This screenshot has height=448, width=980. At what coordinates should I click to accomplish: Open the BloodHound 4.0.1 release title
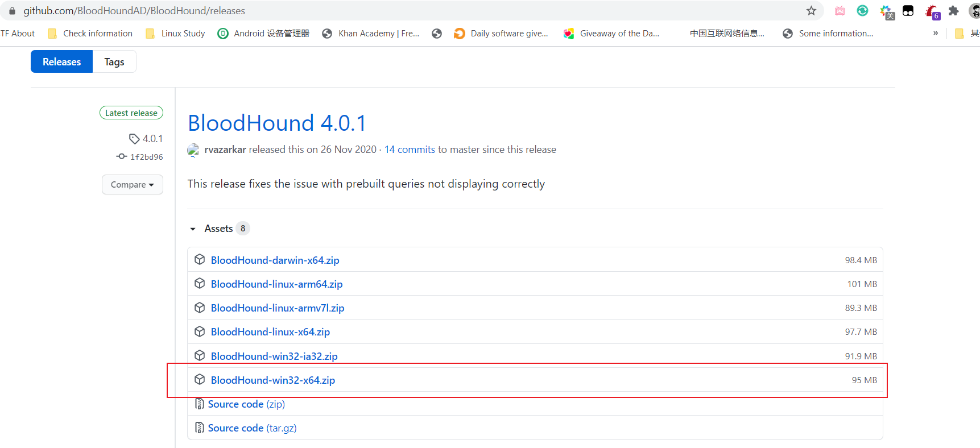pyautogui.click(x=276, y=123)
